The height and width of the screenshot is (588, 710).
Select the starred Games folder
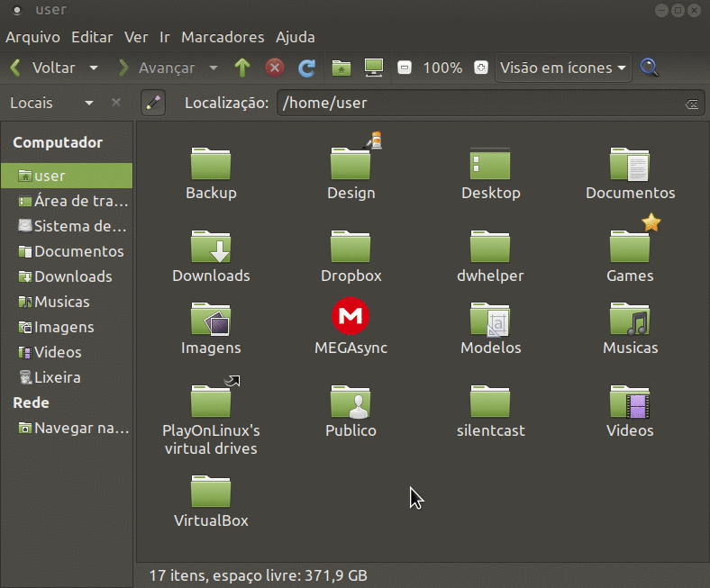(x=630, y=257)
